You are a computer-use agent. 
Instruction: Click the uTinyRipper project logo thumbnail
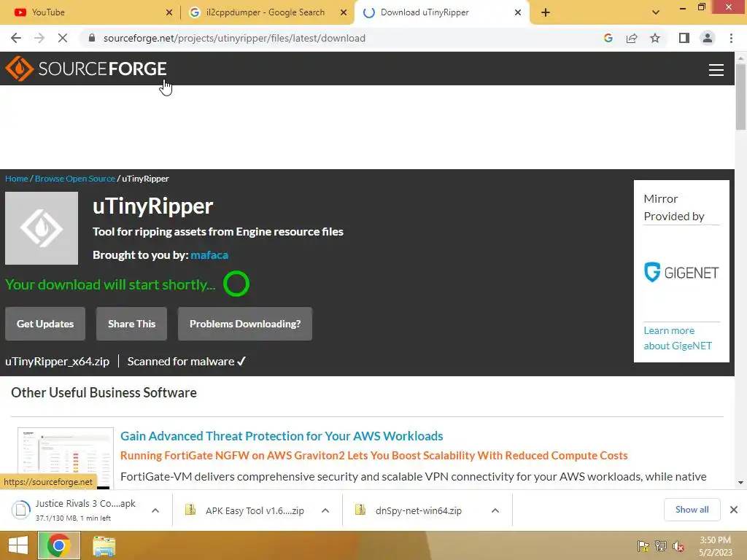pyautogui.click(x=42, y=228)
